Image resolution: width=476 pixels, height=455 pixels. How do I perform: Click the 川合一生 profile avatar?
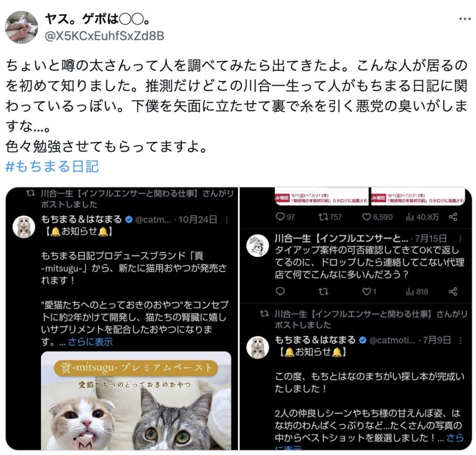(x=258, y=246)
